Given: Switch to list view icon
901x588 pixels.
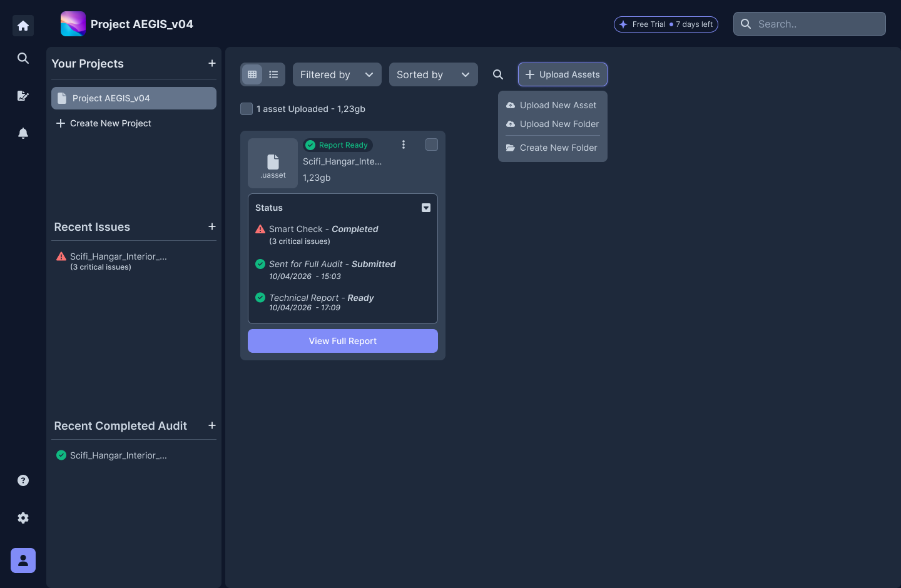Looking at the screenshot, I should click(x=273, y=74).
